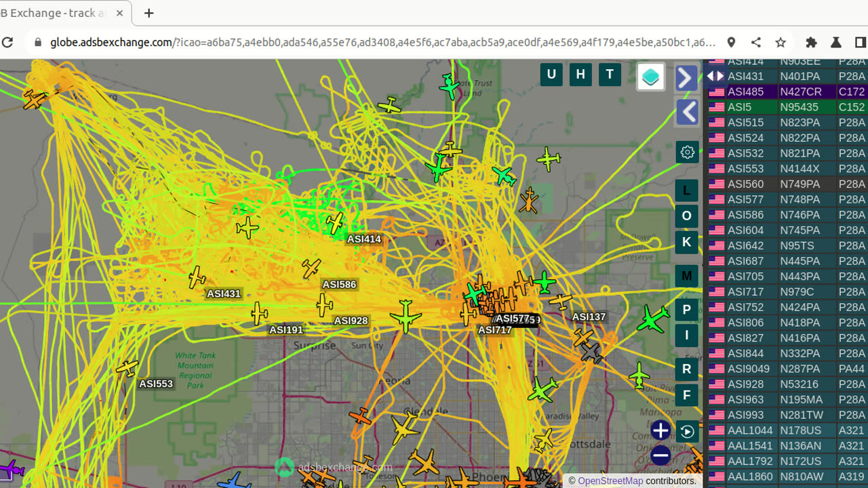Viewport: 868px width, 488px height.
Task: Zoom in with the plus button
Action: point(660,430)
